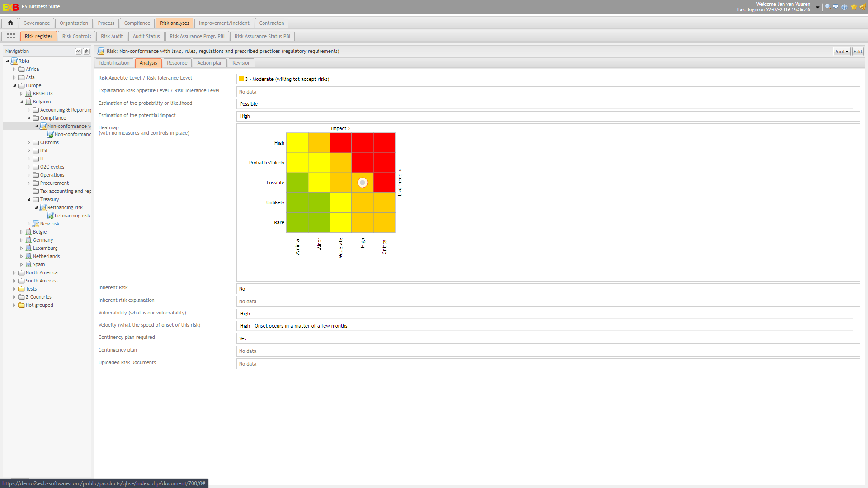Expand the Africa folder
868x488 pixels.
[x=14, y=70]
